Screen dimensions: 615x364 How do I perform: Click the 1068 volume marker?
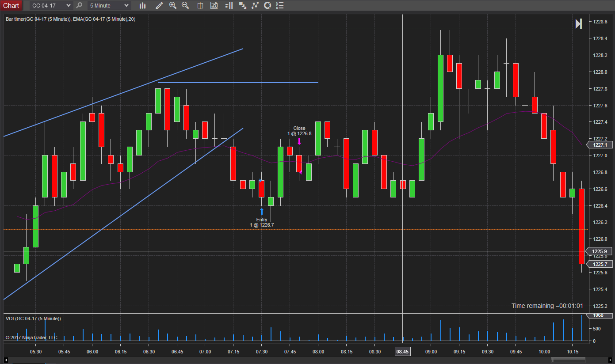[x=599, y=315]
